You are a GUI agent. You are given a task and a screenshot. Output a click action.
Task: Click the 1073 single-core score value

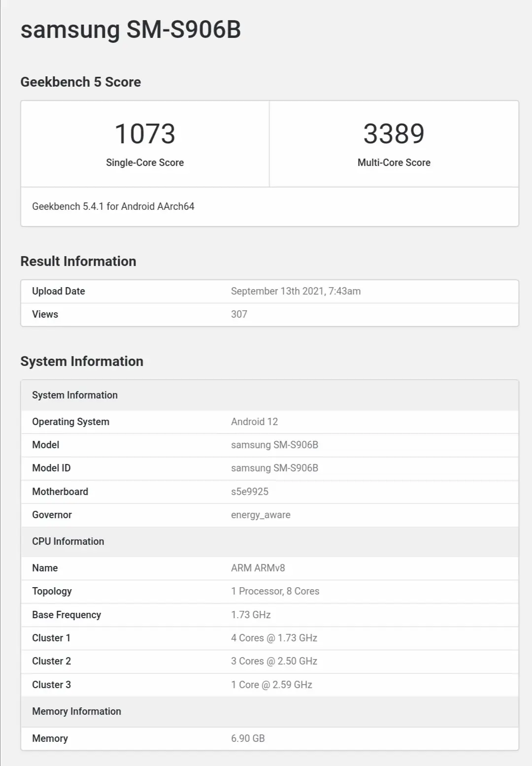[145, 134]
